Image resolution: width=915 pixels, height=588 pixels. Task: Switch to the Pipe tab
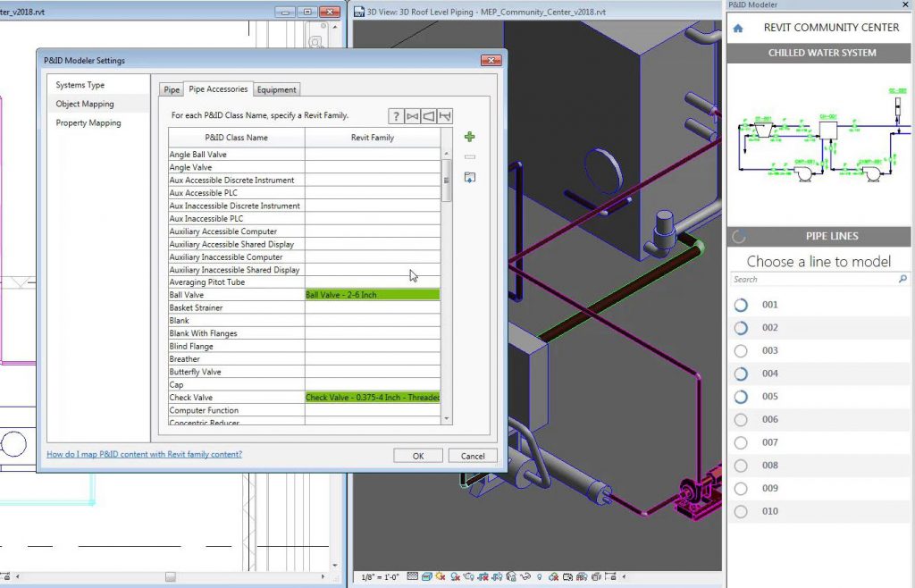coord(172,89)
